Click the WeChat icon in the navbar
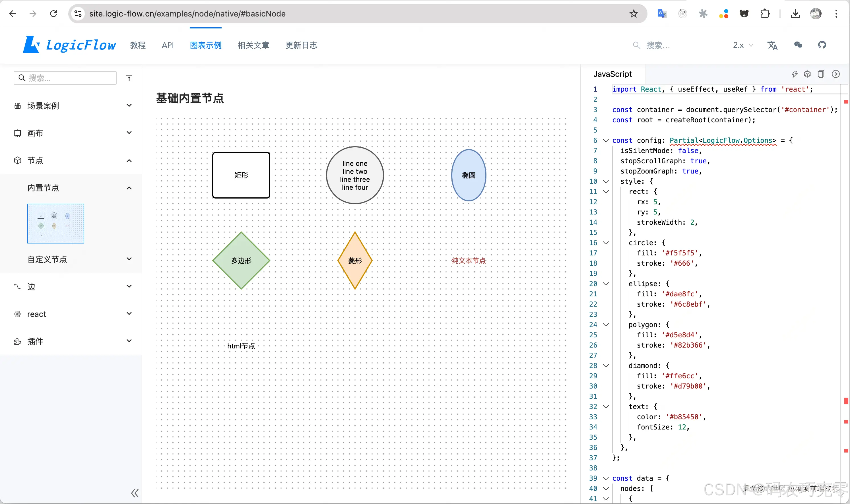Image resolution: width=850 pixels, height=504 pixels. click(798, 45)
